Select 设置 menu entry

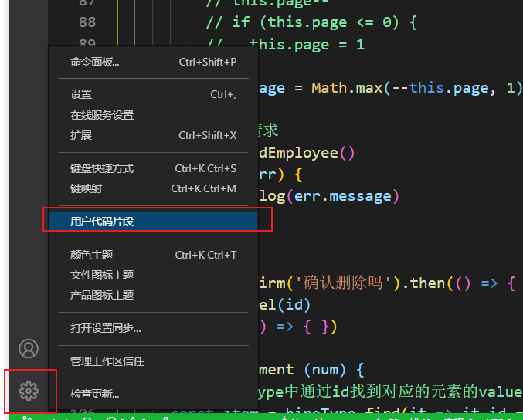pos(153,95)
